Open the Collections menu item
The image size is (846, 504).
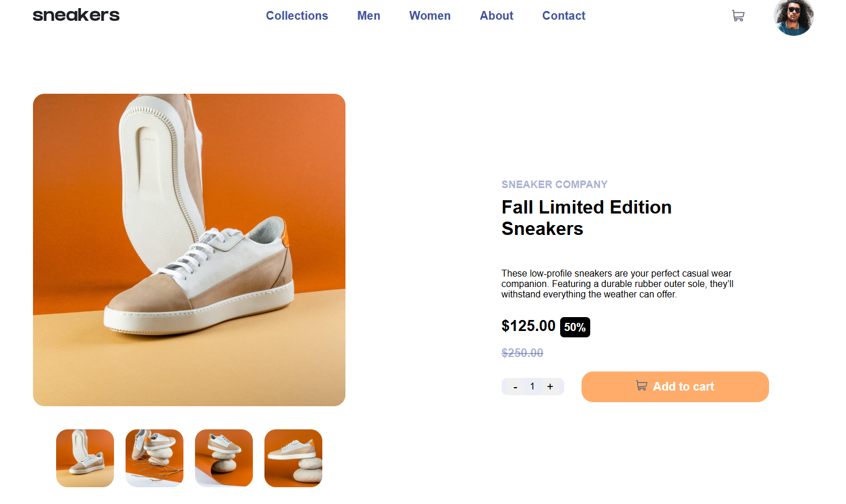(x=297, y=16)
